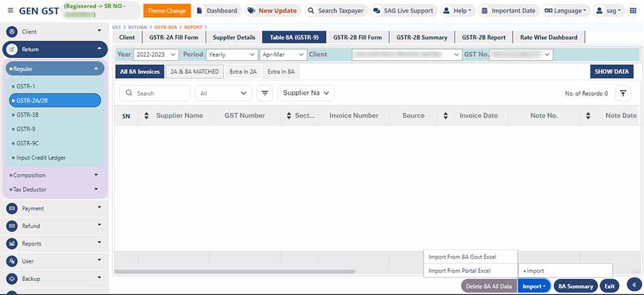Open the Year 2022-2023 dropdown

(156, 55)
